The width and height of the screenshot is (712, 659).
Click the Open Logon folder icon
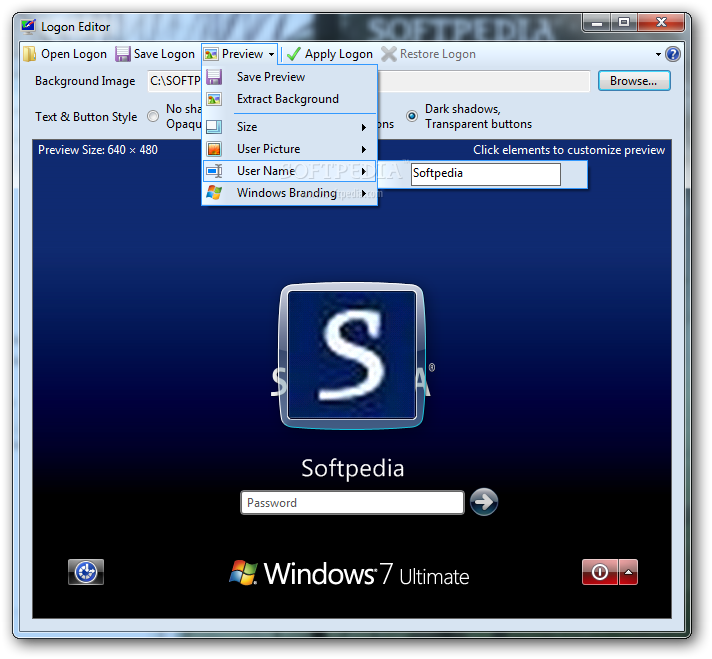[x=30, y=54]
